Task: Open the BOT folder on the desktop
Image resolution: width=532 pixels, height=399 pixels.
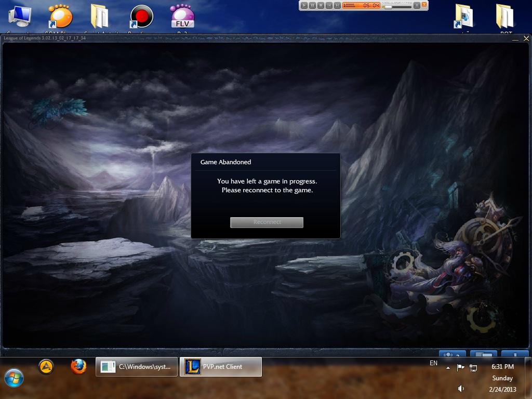Action: coord(505,16)
